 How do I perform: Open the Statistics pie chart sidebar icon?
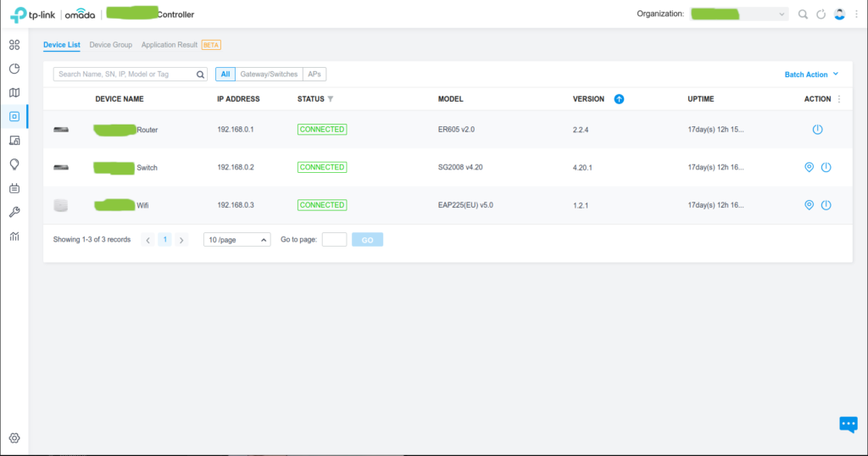click(x=14, y=69)
